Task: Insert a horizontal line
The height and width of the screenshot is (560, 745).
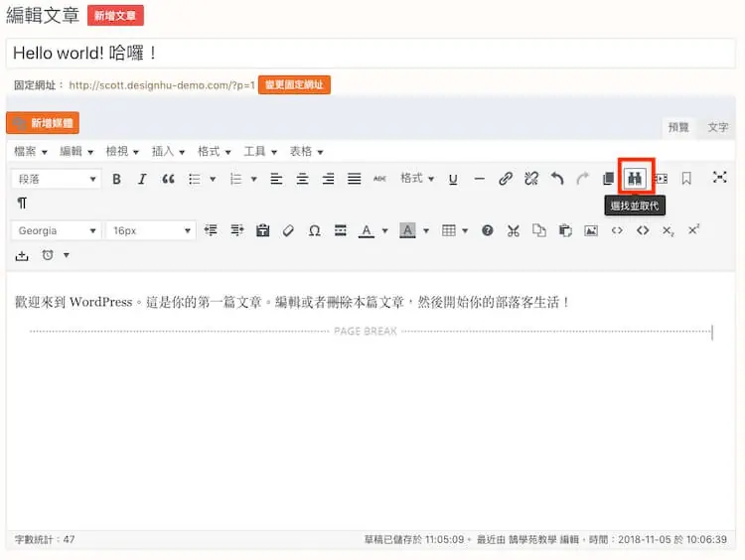Action: click(x=480, y=179)
